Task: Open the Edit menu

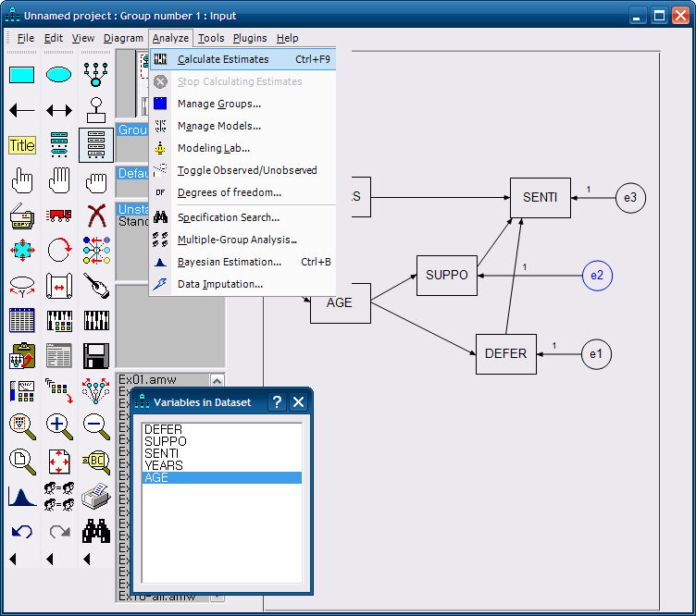Action: point(54,38)
